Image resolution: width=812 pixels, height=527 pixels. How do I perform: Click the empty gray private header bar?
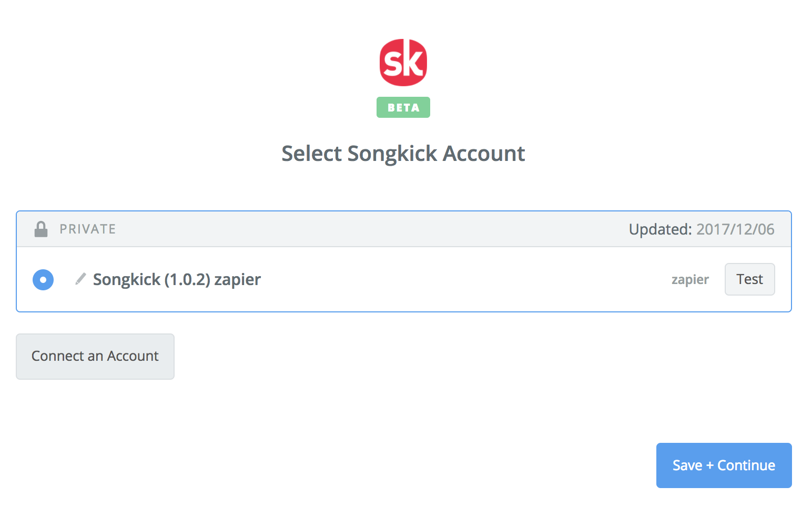tap(368, 229)
